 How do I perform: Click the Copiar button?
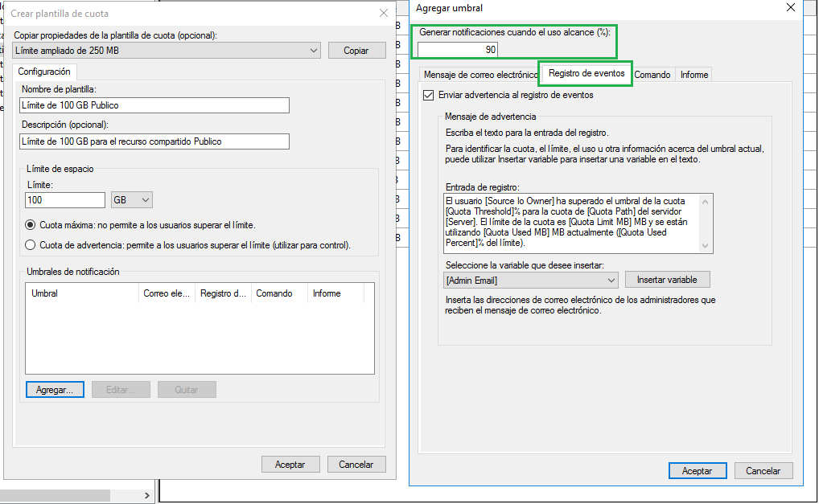click(356, 51)
